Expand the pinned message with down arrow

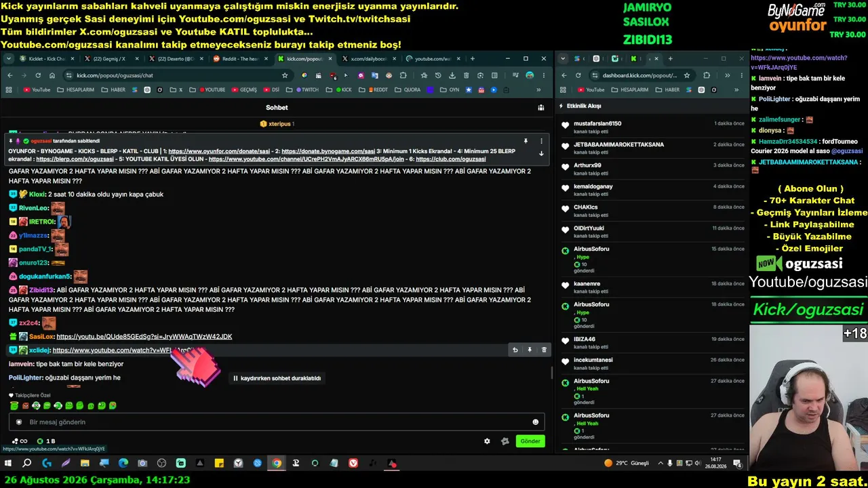(x=541, y=153)
